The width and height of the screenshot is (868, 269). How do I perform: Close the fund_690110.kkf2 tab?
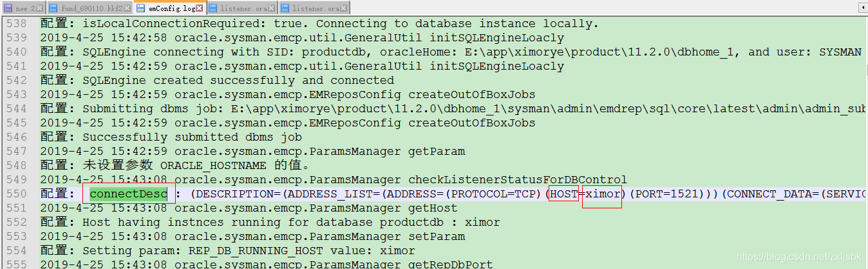128,8
